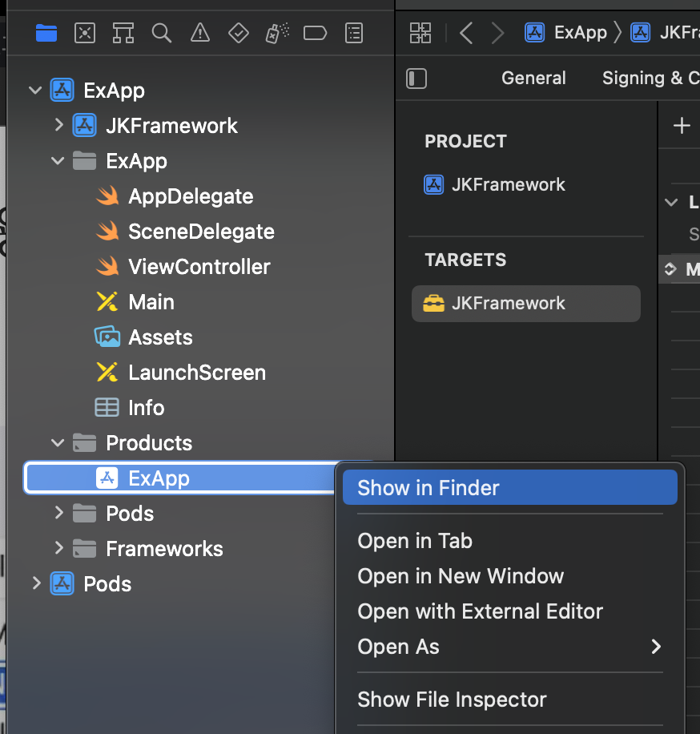Switch to the General tab
The width and height of the screenshot is (700, 734).
[x=533, y=78]
